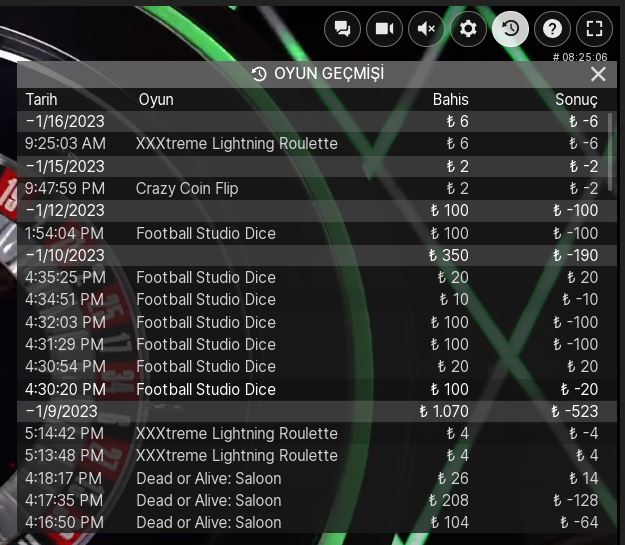
Task: Toggle the game history clock icon
Action: [x=510, y=29]
